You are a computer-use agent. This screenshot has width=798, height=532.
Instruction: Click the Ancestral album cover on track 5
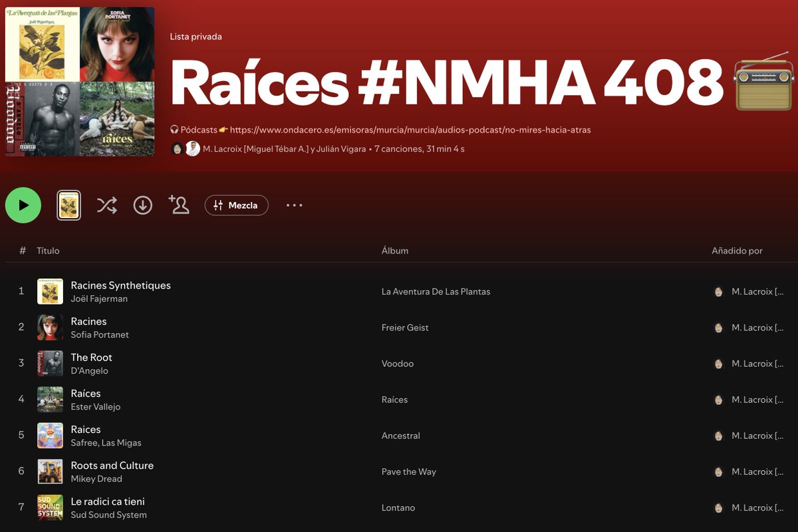(x=50, y=436)
